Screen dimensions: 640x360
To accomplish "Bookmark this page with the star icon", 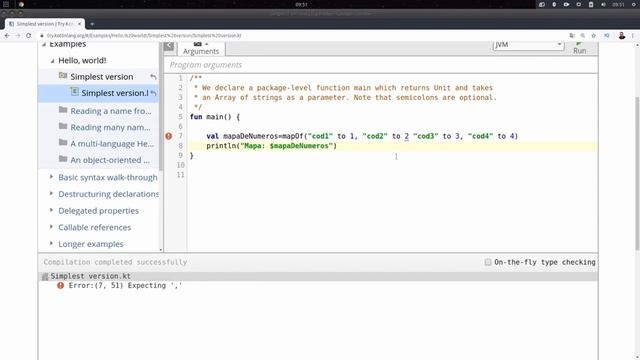I will point(593,36).
